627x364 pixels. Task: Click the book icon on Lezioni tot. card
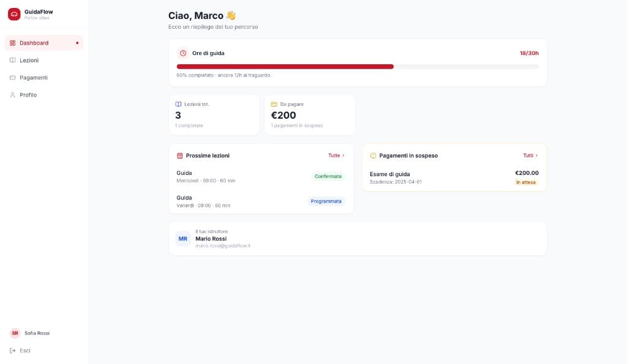(178, 105)
